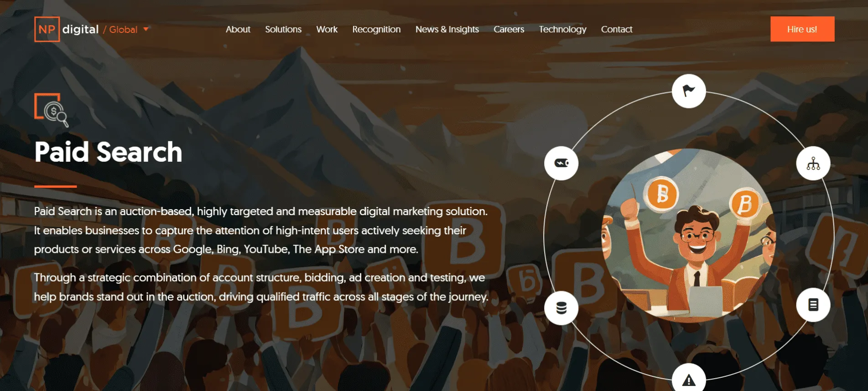Screen dimensions: 868x391
Task: Open the Recognition page
Action: [376, 29]
